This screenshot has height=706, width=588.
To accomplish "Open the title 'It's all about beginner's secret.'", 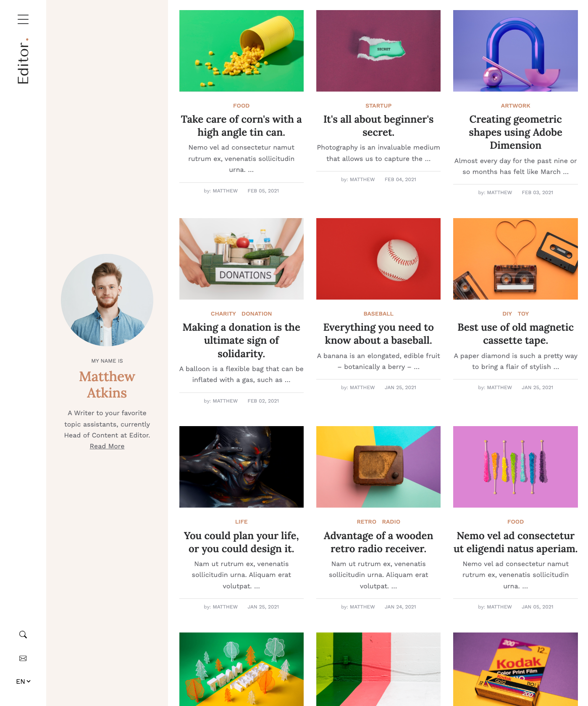I will point(378,126).
